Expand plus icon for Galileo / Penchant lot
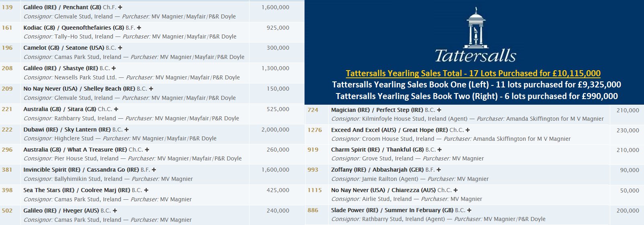 tap(120, 8)
